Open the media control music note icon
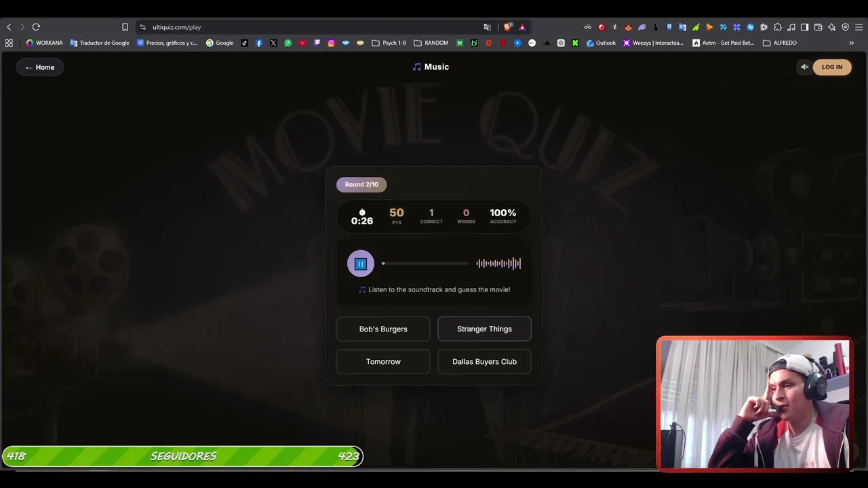 791,27
